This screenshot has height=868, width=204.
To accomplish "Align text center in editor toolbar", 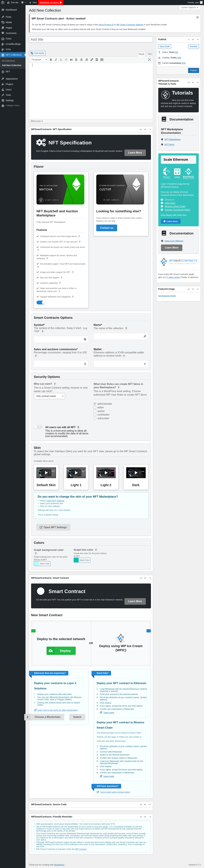I will (x=81, y=60).
